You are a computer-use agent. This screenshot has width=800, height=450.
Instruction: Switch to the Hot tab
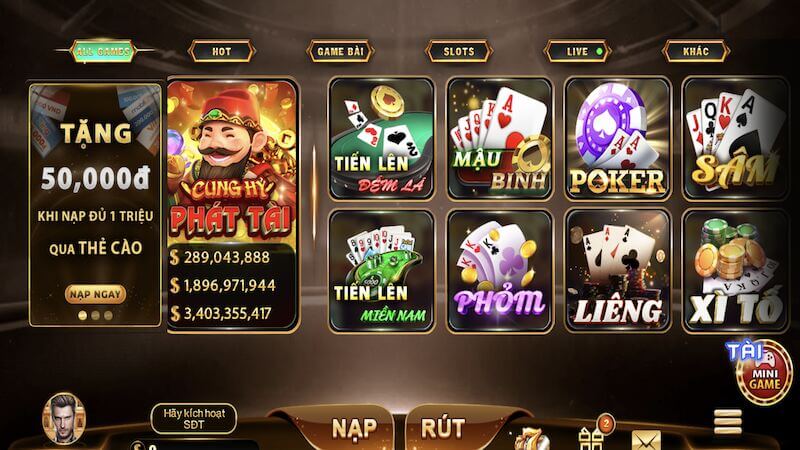pyautogui.click(x=221, y=52)
